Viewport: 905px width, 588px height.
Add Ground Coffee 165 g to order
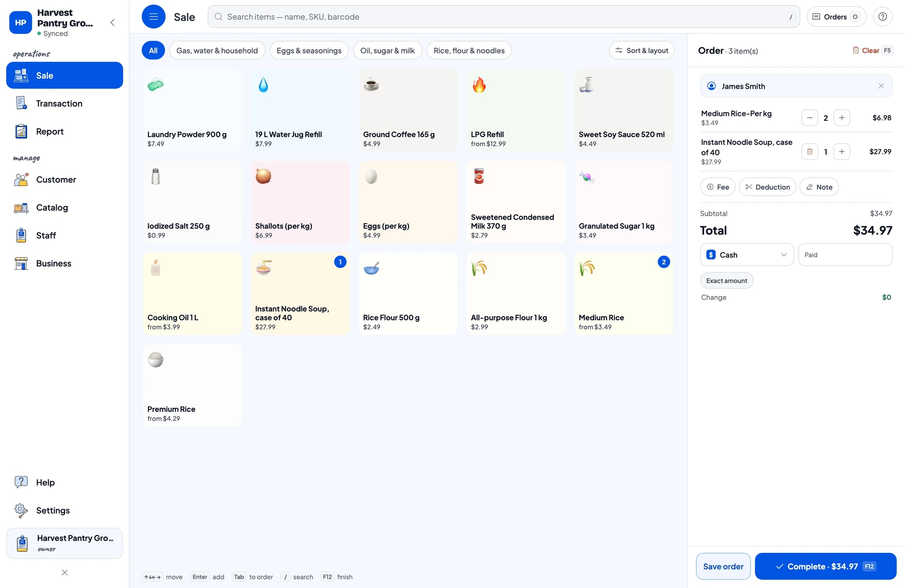[408, 111]
